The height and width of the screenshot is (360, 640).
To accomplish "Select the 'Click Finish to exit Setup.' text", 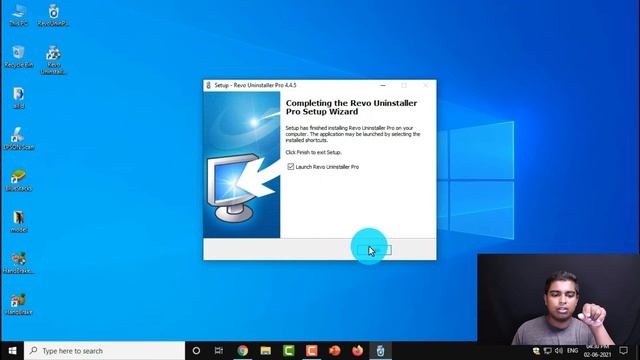I will pos(313,152).
